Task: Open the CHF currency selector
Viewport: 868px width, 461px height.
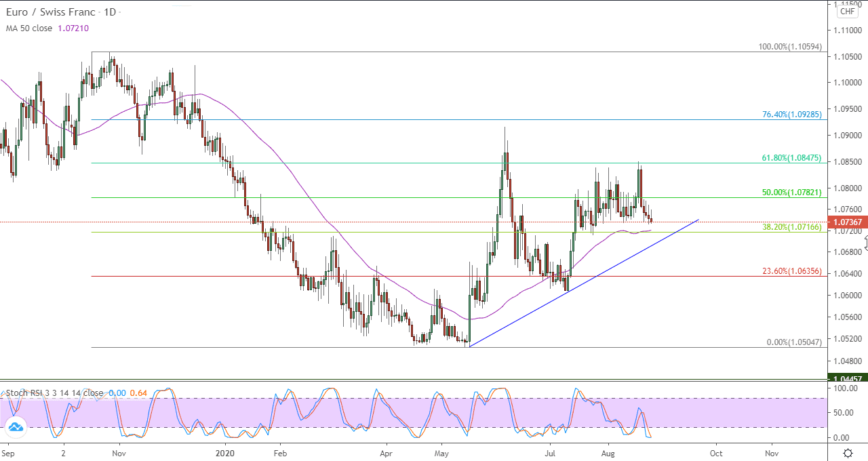Action: point(848,11)
